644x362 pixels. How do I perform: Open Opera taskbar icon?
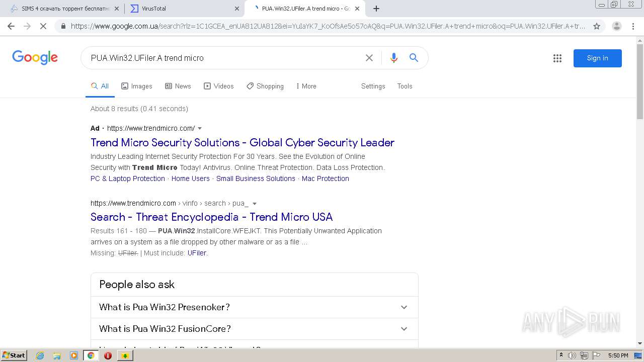coord(108,355)
